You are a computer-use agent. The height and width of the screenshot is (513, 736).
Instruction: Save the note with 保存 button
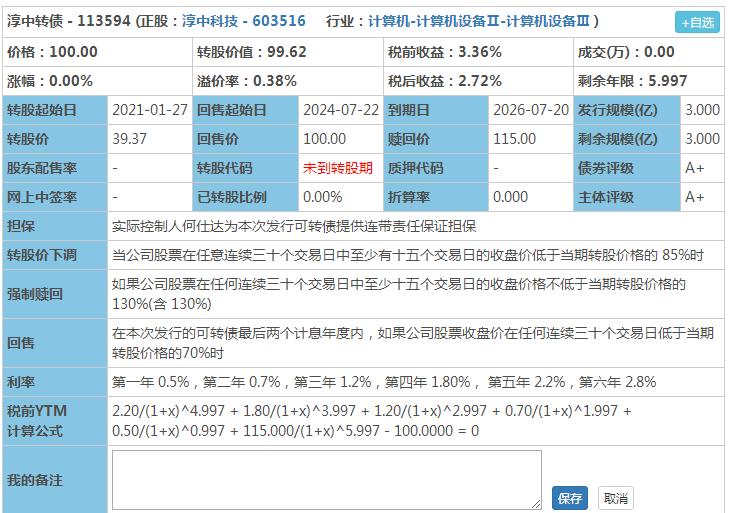click(570, 498)
